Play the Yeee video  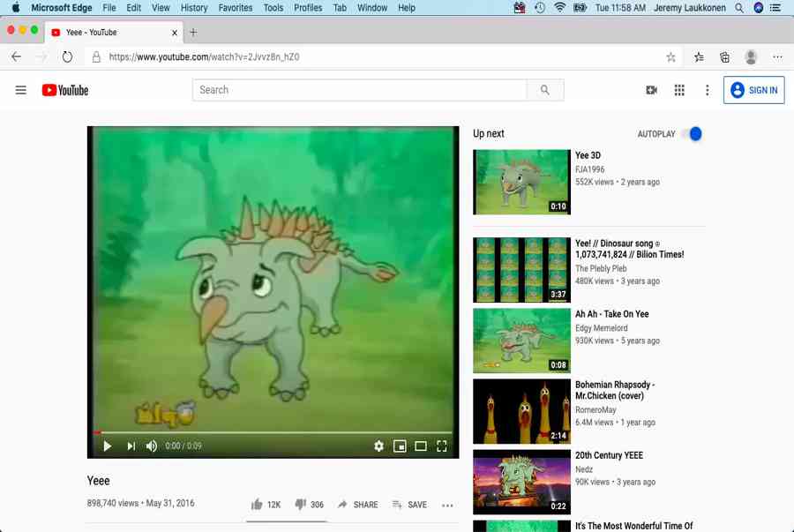point(107,446)
